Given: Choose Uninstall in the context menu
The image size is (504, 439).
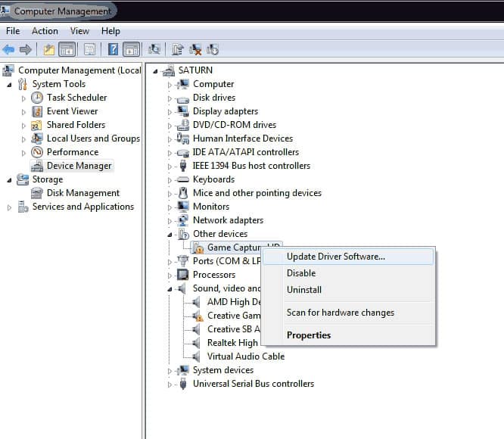Looking at the screenshot, I should pyautogui.click(x=348, y=290).
